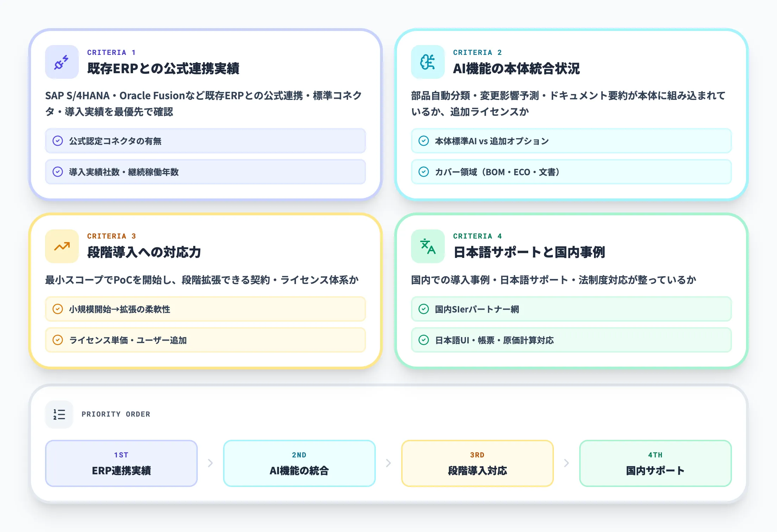Toggle the check on ライセンス単価・ユーザー追加
This screenshot has width=777, height=532.
pos(57,340)
